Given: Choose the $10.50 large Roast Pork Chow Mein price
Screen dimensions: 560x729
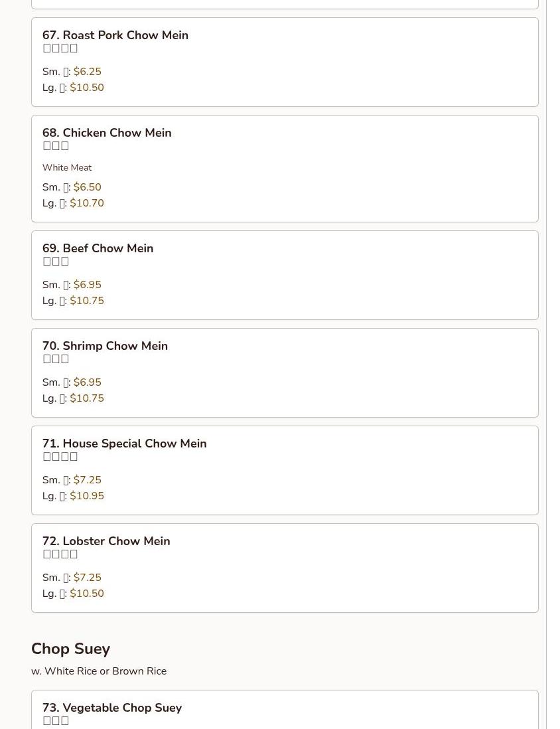Looking at the screenshot, I should click(x=86, y=88).
